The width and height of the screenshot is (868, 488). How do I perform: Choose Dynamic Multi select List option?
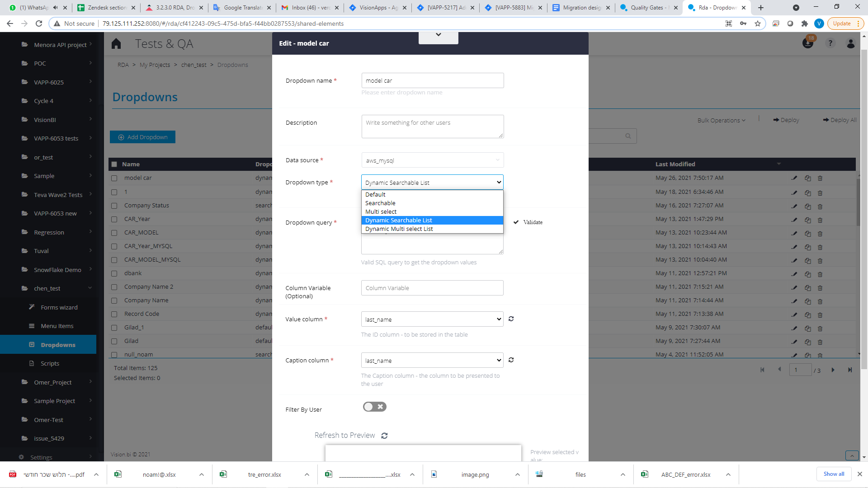[x=432, y=229]
